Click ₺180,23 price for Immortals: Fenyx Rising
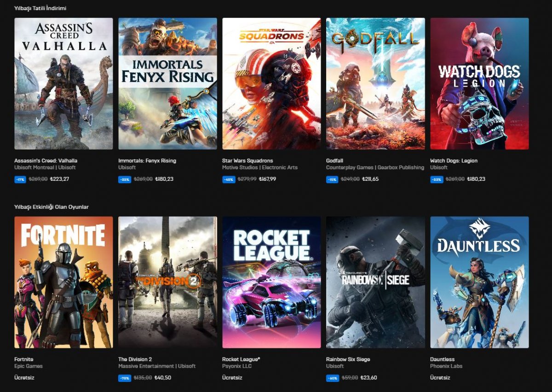The image size is (552, 392). tap(163, 179)
